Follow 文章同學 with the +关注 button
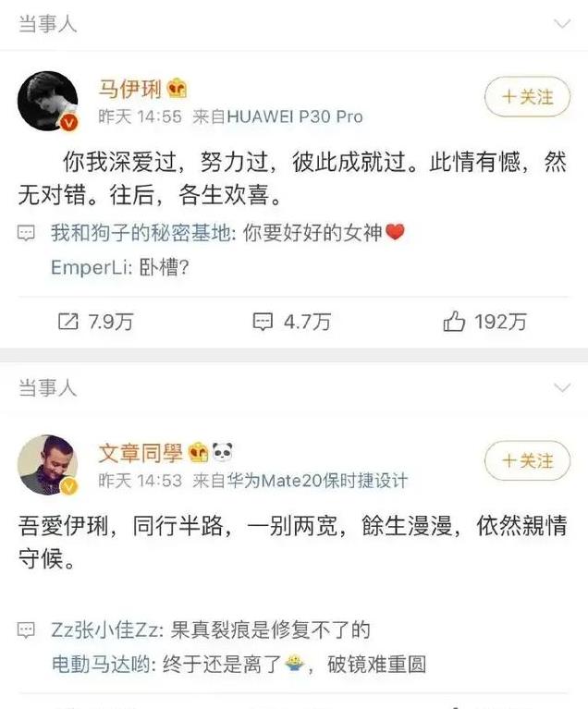Image resolution: width=588 pixels, height=709 pixels. 527,460
